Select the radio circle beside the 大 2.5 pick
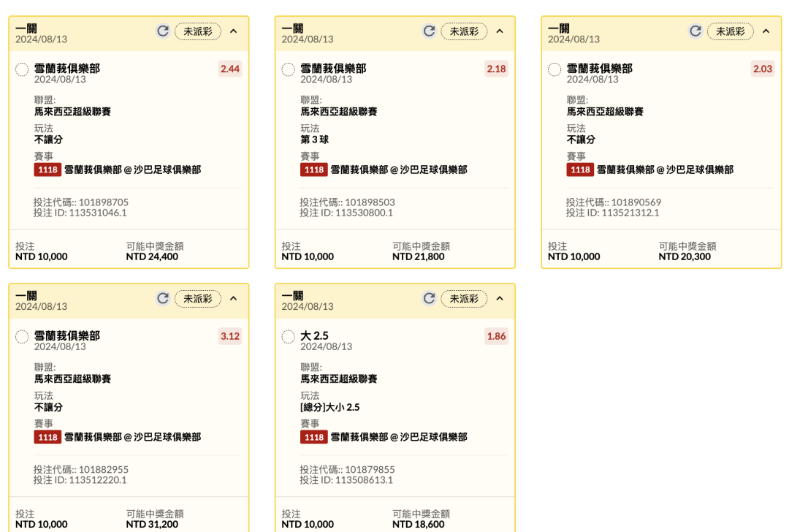Screen dimensions: 789x532 coord(288,337)
